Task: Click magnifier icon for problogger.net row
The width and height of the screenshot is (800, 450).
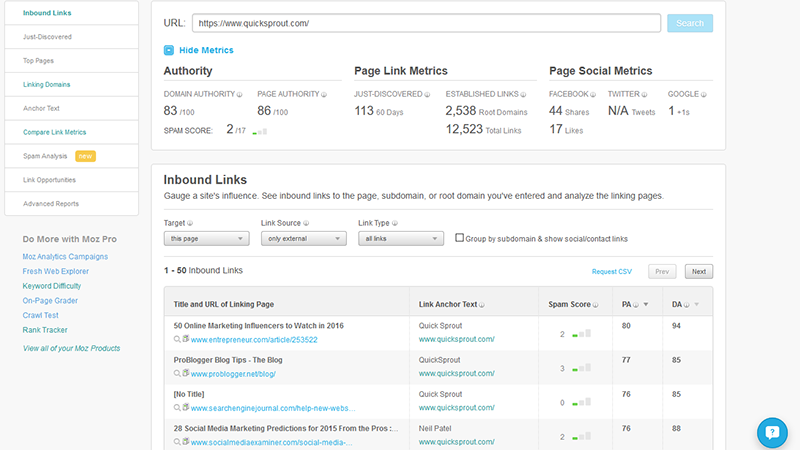Action: pos(177,373)
